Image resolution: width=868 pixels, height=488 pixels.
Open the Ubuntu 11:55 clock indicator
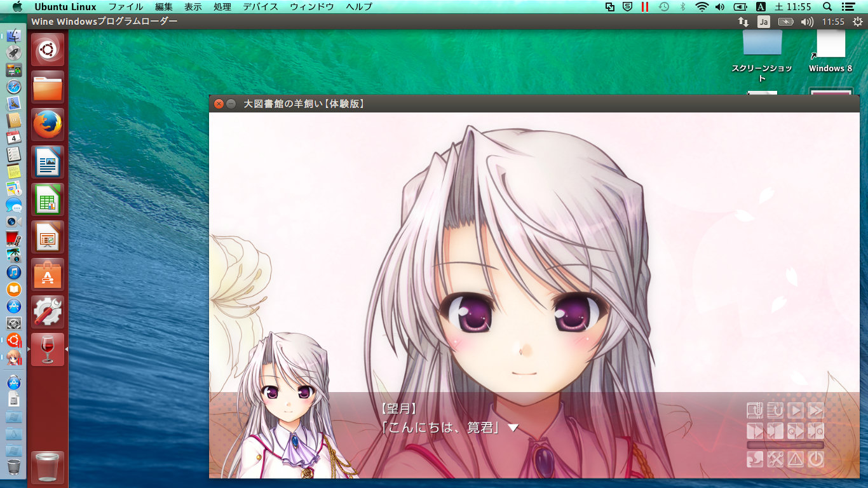point(833,22)
